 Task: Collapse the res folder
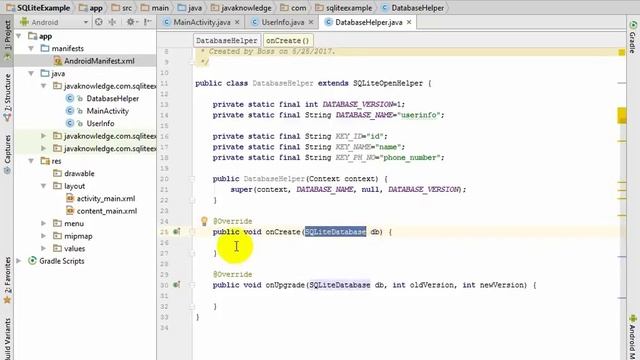click(x=31, y=161)
